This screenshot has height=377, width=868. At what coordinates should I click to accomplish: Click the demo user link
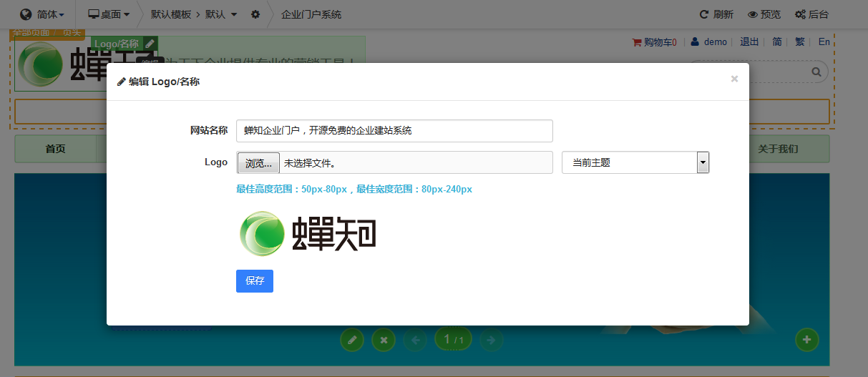coord(709,42)
